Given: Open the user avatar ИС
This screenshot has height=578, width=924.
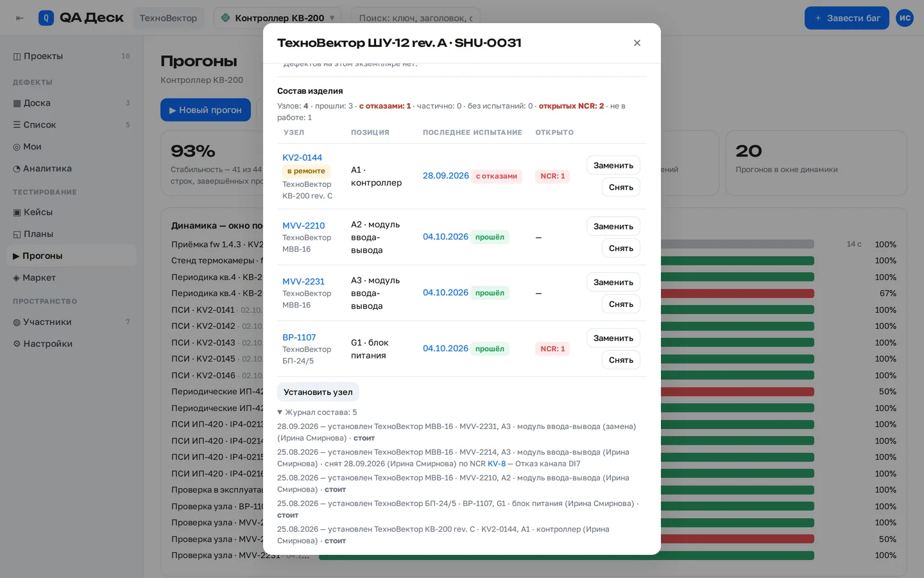Looking at the screenshot, I should click(905, 18).
